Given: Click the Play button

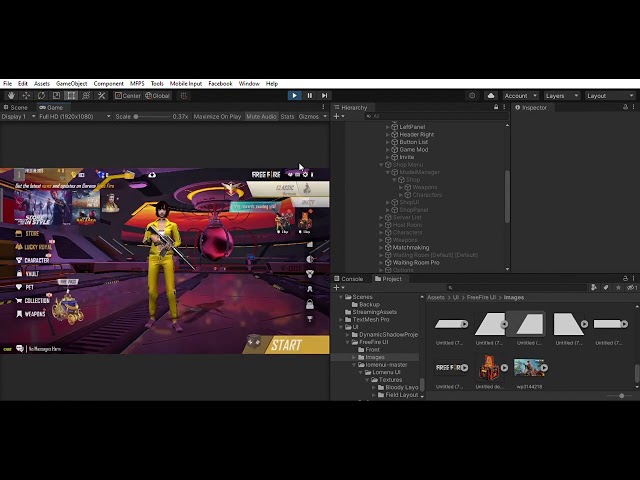Looking at the screenshot, I should coord(294,96).
